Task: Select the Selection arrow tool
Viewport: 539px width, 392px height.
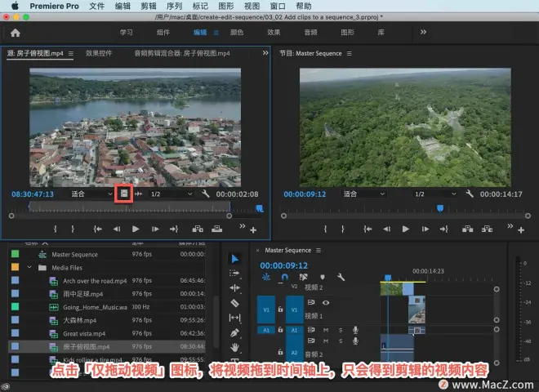Action: coord(234,259)
